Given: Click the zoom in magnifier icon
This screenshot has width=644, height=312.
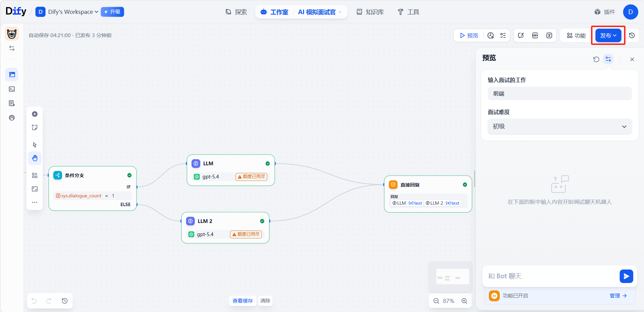Looking at the screenshot, I should tap(464, 301).
